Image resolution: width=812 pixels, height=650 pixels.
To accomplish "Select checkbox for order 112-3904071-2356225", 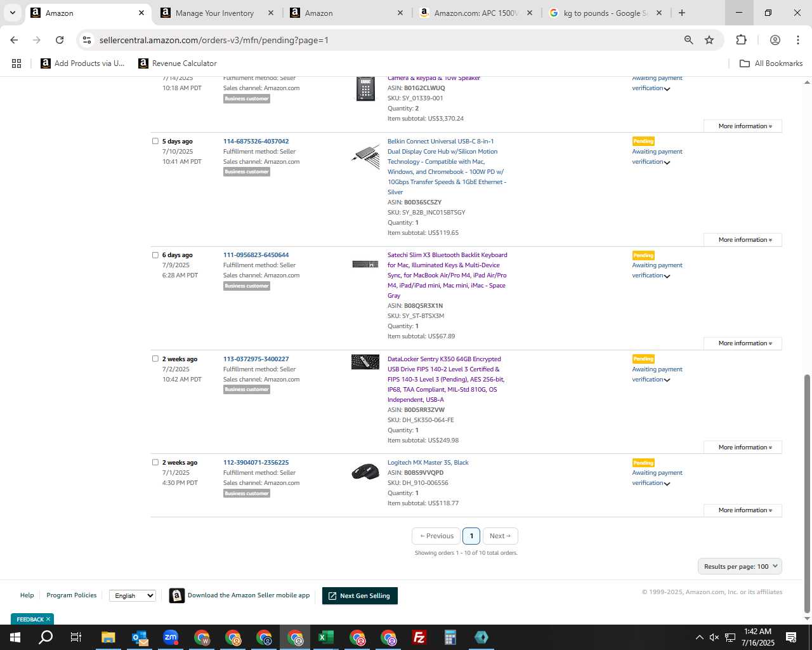I will [x=155, y=462].
